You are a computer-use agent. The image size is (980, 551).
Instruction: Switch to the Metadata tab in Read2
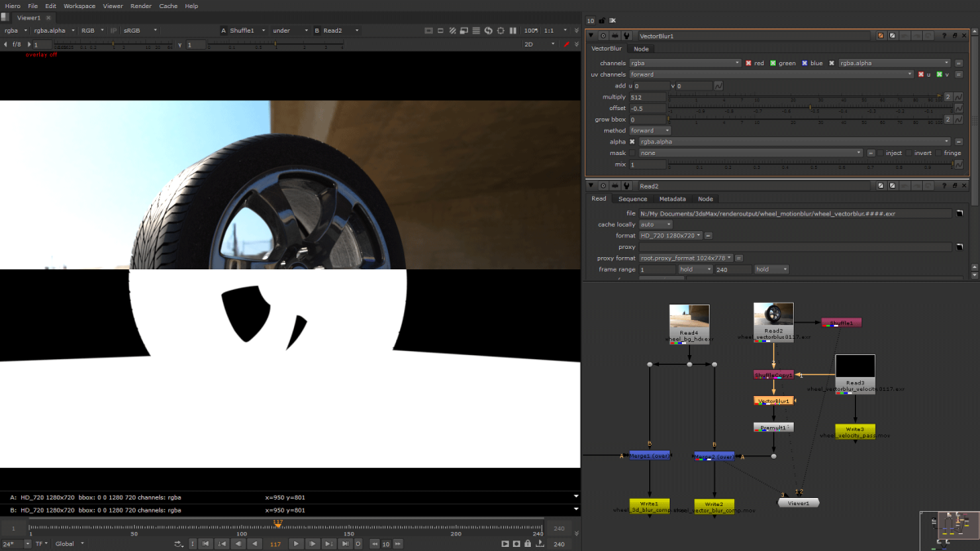(x=673, y=198)
